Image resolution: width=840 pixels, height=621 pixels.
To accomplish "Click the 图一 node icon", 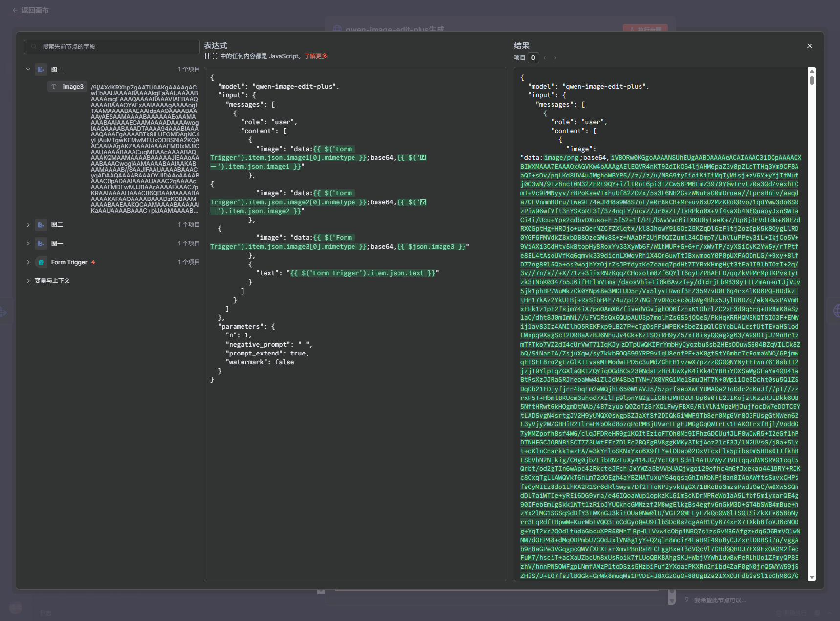I will point(41,244).
